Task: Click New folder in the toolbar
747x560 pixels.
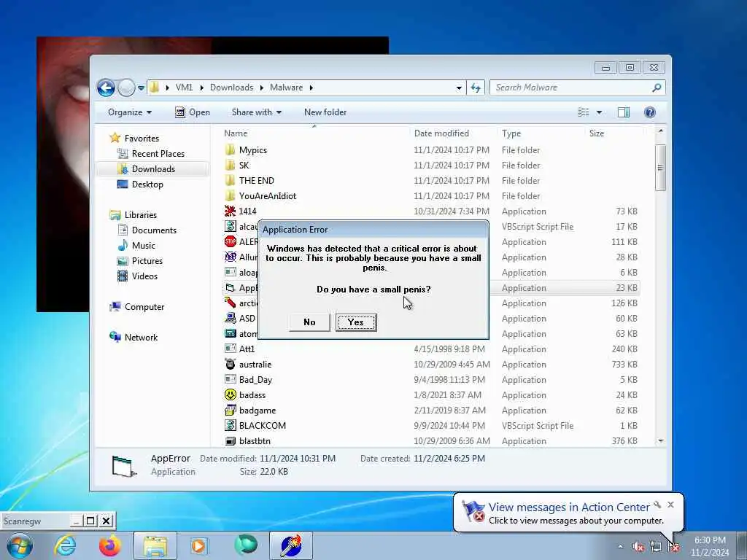Action: [x=325, y=112]
